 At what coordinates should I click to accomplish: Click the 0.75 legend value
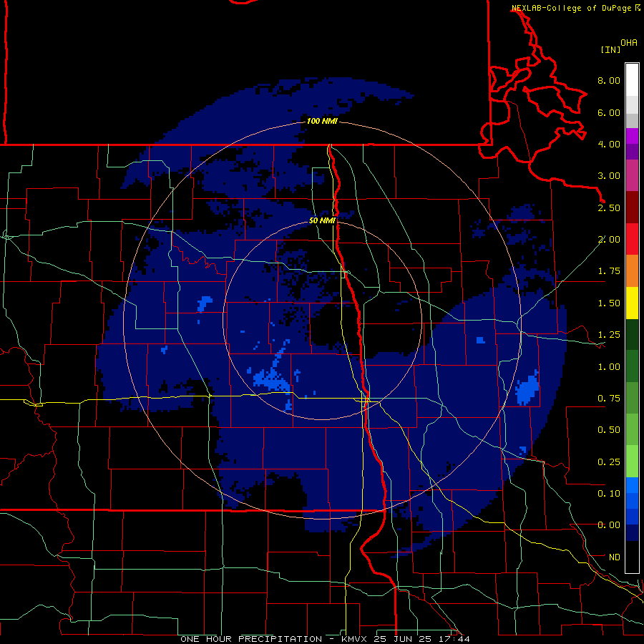pos(609,398)
